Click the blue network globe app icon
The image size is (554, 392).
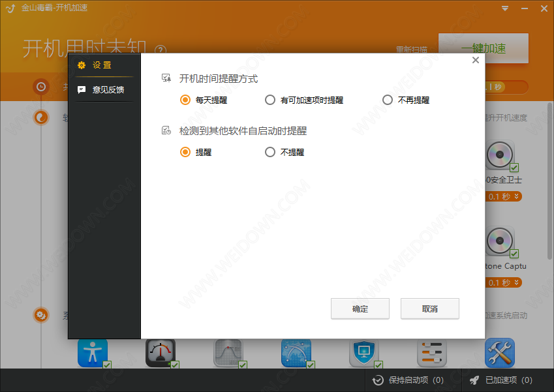pyautogui.click(x=296, y=353)
